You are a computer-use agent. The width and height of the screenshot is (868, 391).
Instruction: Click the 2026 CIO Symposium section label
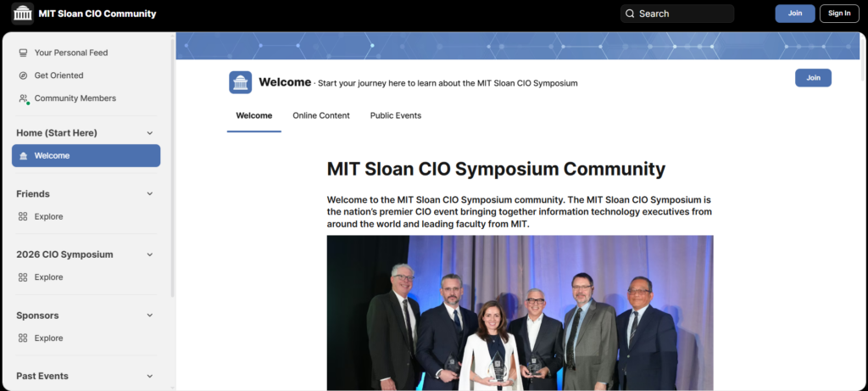click(x=64, y=254)
